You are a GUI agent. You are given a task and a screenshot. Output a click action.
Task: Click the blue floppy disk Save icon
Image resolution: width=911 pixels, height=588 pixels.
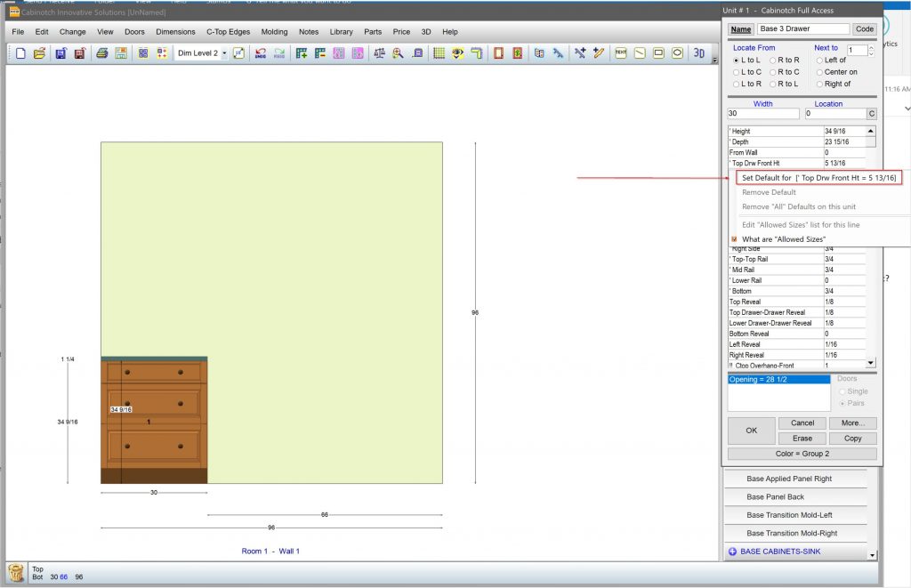61,53
